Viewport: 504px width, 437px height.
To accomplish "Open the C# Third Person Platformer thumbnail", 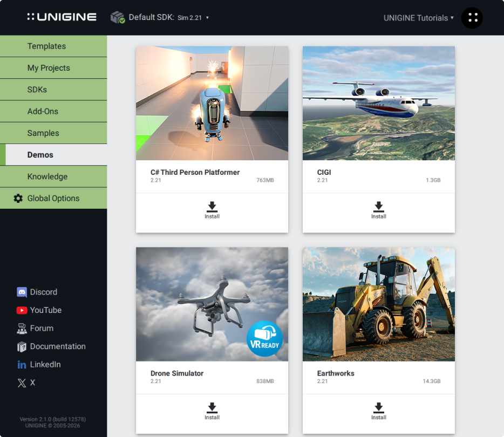I will tap(212, 103).
